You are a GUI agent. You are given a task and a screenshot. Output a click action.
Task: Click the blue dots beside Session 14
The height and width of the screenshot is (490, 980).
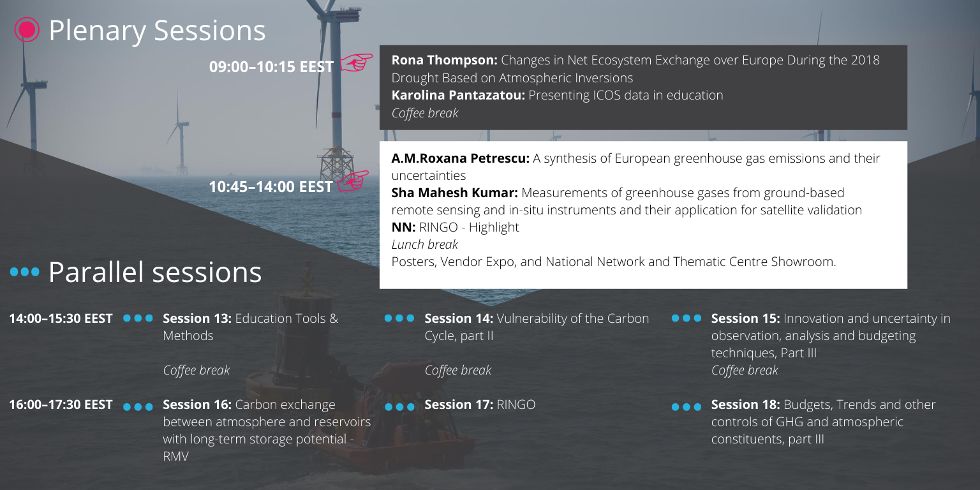[x=399, y=318]
